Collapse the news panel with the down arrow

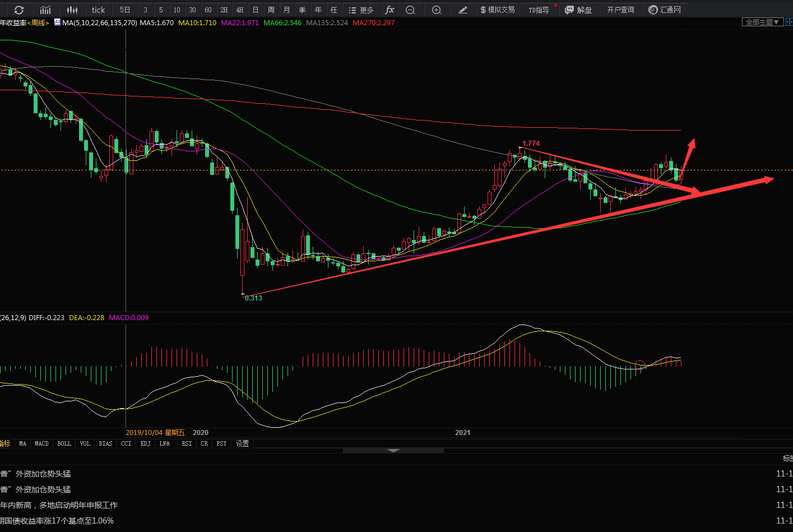coord(393,450)
